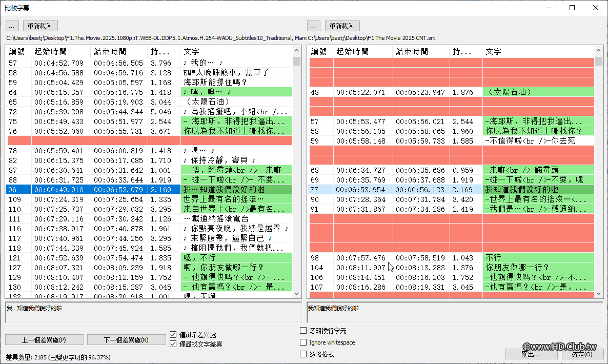Click left 起始時間 column header
This screenshot has height=364, width=608.
61,51
